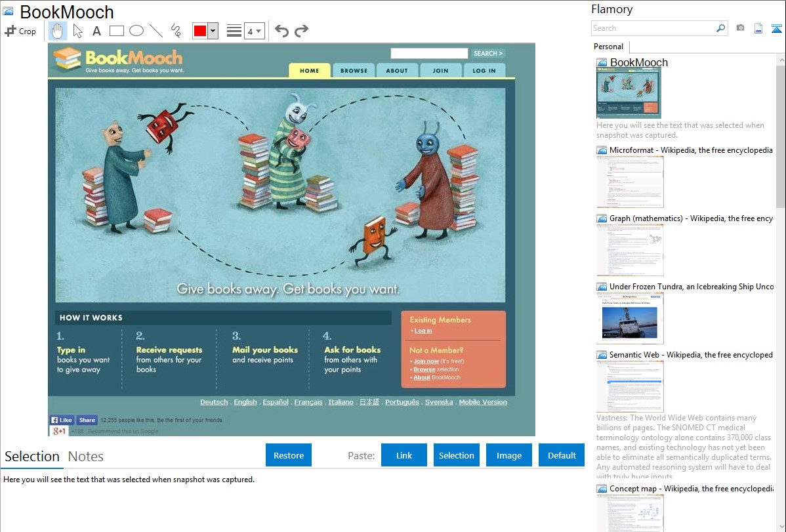Viewport: 786px width, 532px height.
Task: Choose the arrow pointer tool
Action: coord(77,31)
